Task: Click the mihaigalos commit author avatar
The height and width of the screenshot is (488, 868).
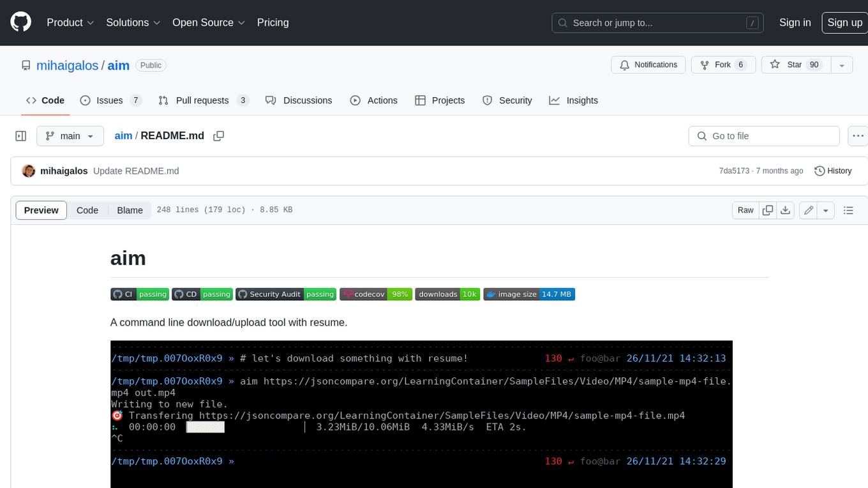Action: (x=29, y=171)
